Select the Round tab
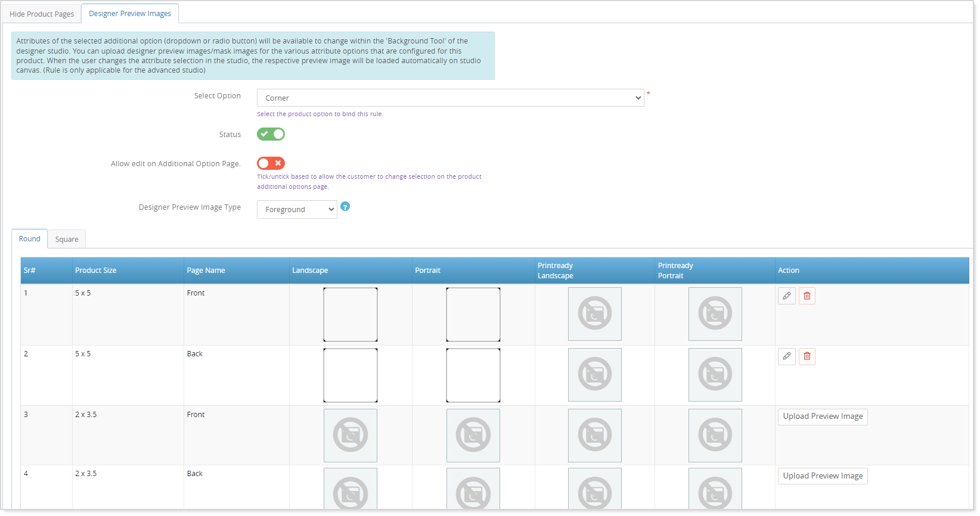 [30, 239]
